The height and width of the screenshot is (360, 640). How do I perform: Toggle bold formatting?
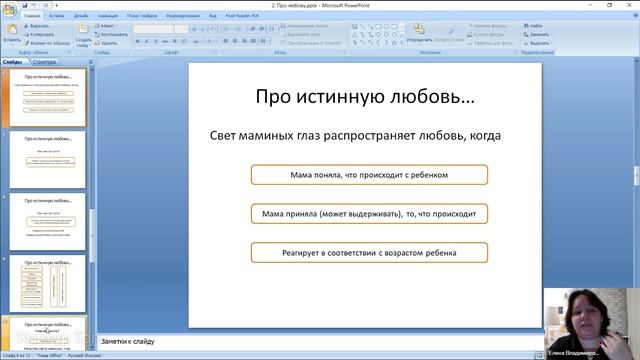pyautogui.click(x=138, y=41)
